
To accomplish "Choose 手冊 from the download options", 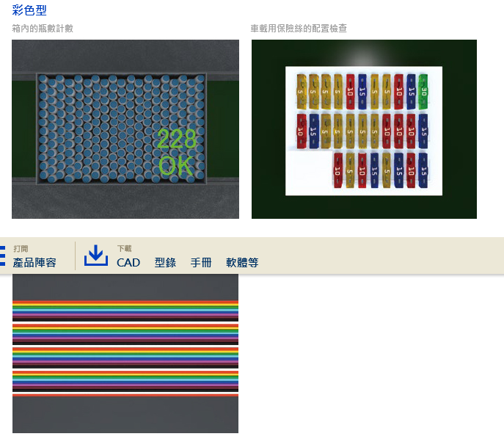I will [201, 262].
